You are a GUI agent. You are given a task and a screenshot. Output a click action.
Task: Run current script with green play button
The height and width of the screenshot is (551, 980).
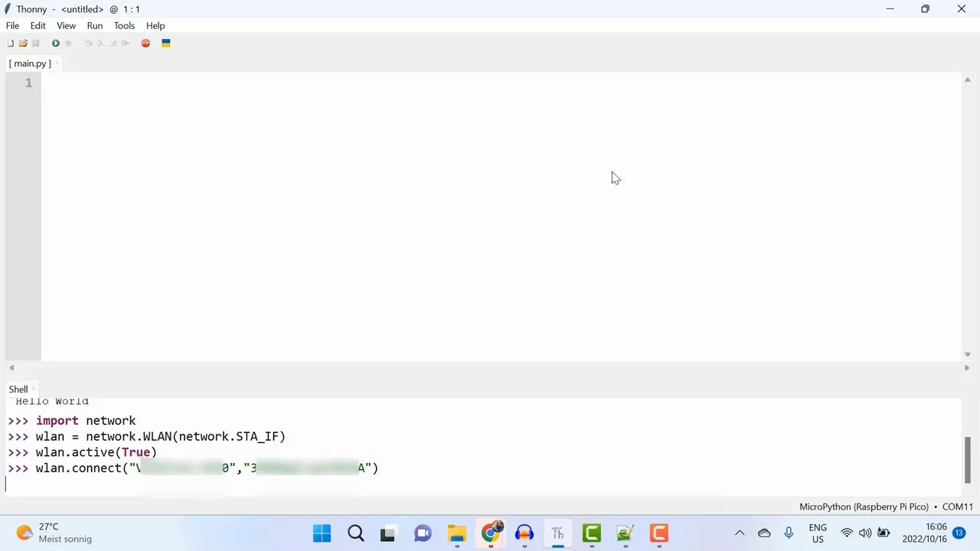click(x=55, y=44)
